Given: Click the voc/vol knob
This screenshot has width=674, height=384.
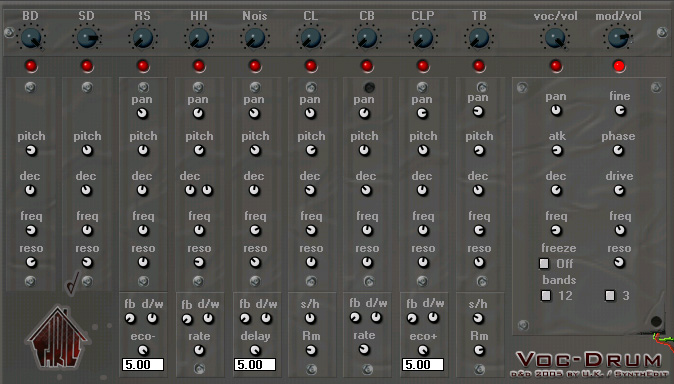Looking at the screenshot, I should 555,38.
